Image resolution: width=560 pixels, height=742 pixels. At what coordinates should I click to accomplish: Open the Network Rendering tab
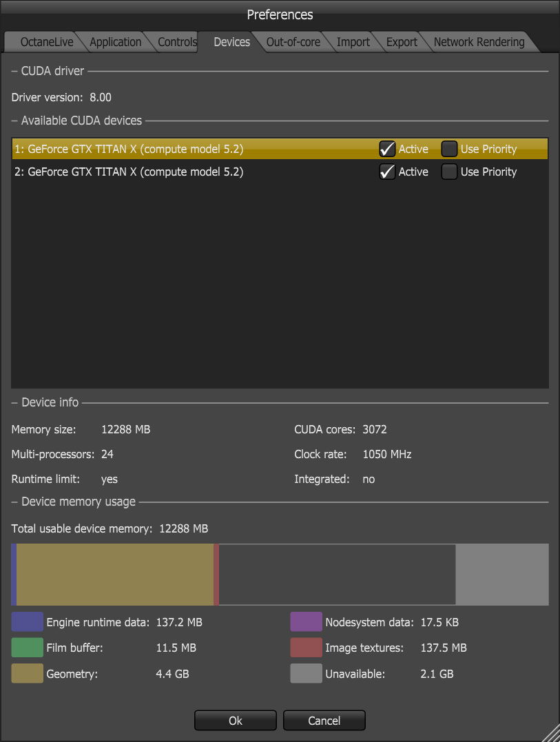(479, 42)
